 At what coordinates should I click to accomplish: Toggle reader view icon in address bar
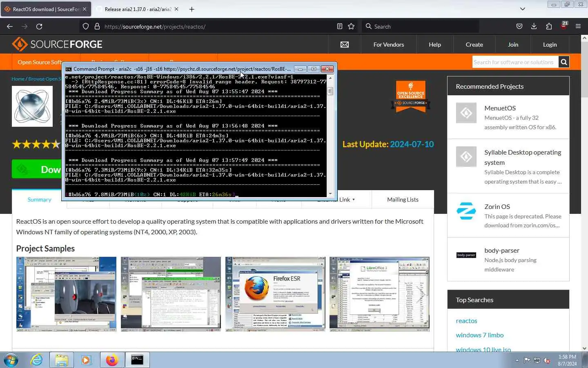[340, 26]
